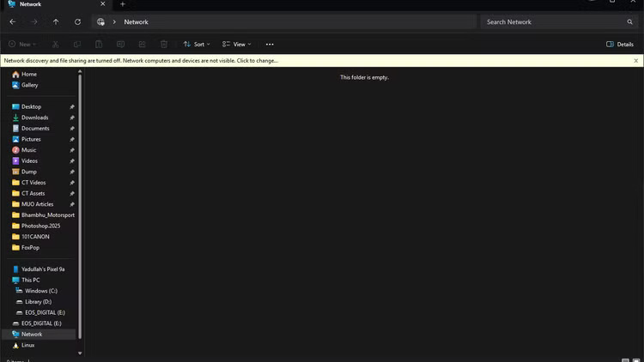Switch to the large thumbnails view in the status bar
This screenshot has height=362, width=644.
[x=635, y=360]
